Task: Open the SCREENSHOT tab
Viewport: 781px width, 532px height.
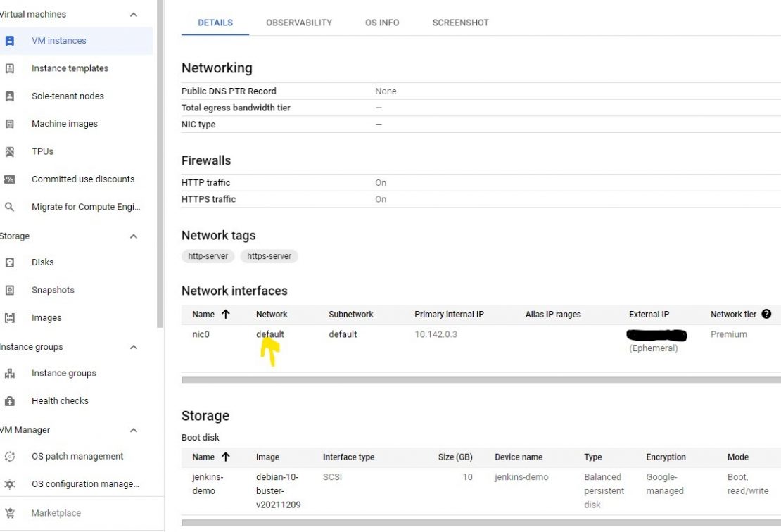Action: coord(459,23)
